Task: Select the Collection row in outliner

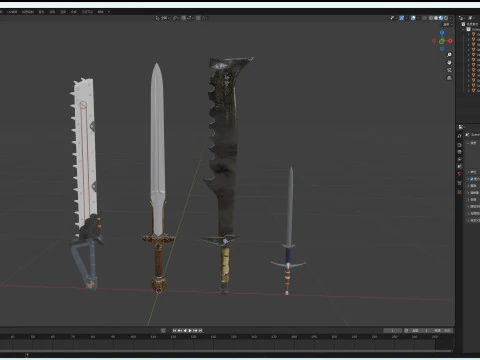Action: (x=473, y=29)
